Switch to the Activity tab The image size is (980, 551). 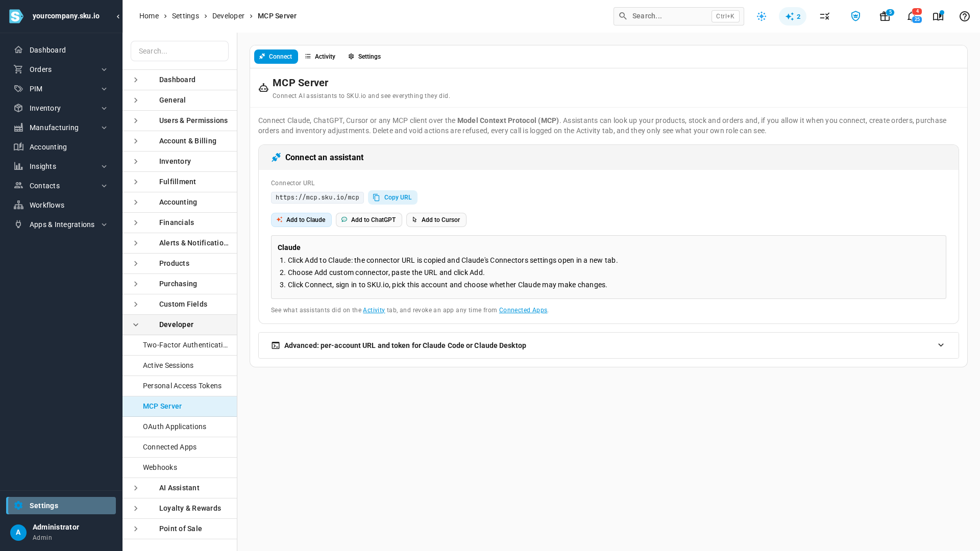tap(320, 57)
